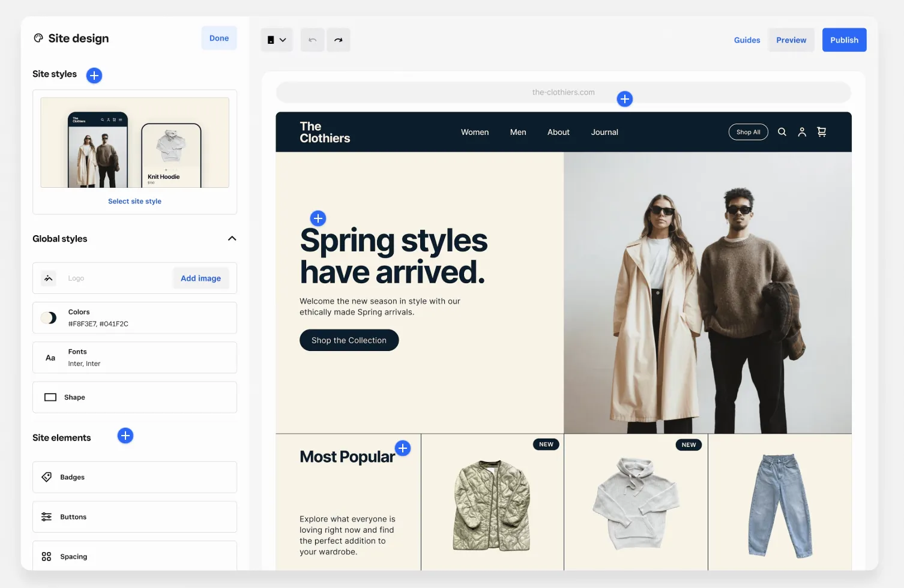The height and width of the screenshot is (588, 904).
Task: Select the Badges site element
Action: 134,477
